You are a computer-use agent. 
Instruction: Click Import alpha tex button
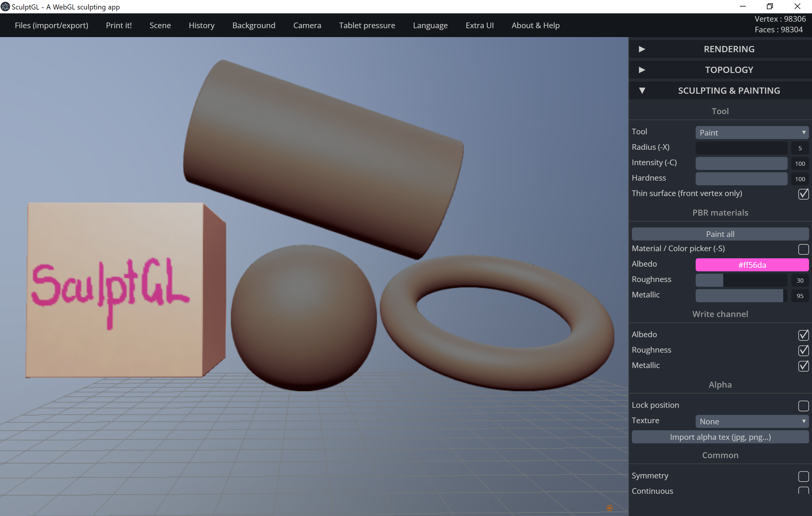pyautogui.click(x=720, y=437)
